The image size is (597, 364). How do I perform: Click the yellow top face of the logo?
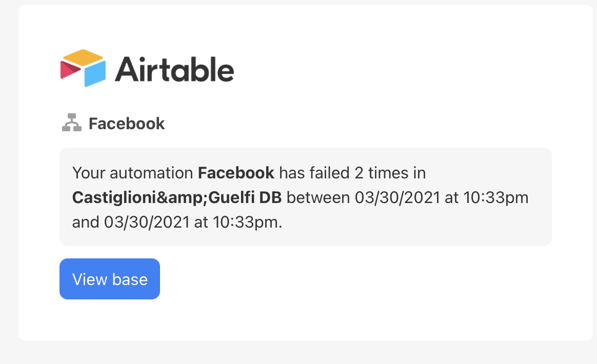pos(83,57)
